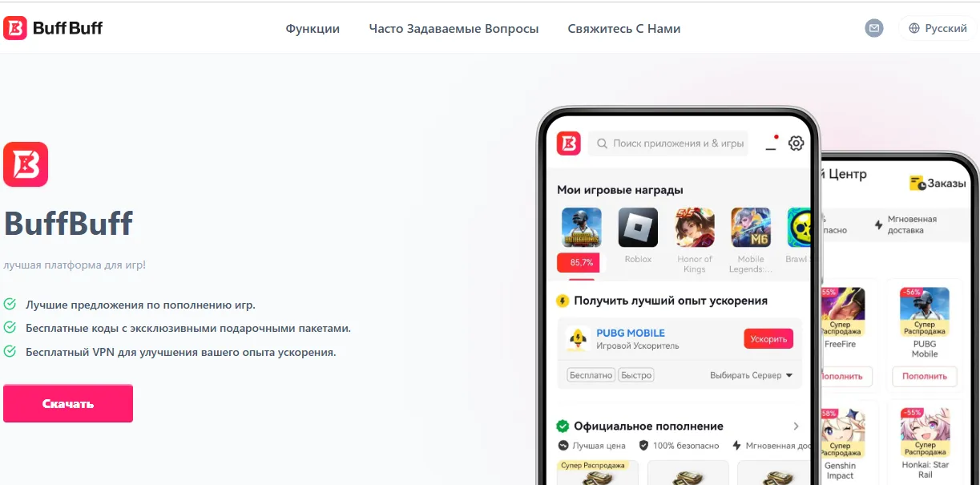This screenshot has height=485, width=980.
Task: Select the Roblox game icon
Action: [638, 228]
